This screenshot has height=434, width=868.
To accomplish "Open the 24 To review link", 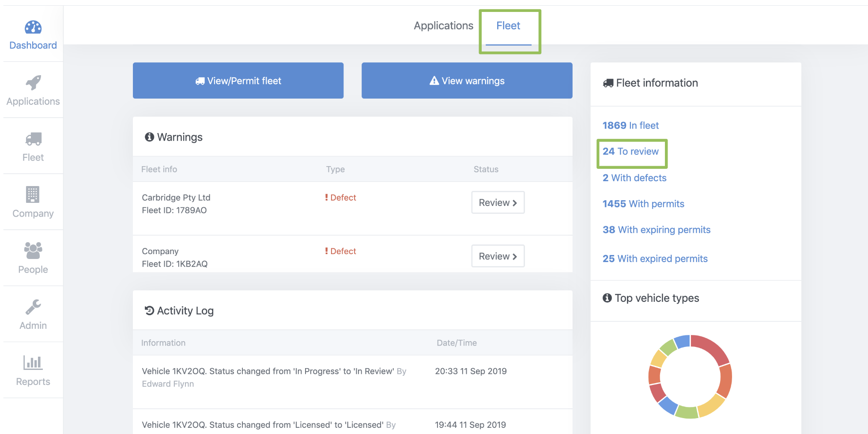I will point(630,151).
